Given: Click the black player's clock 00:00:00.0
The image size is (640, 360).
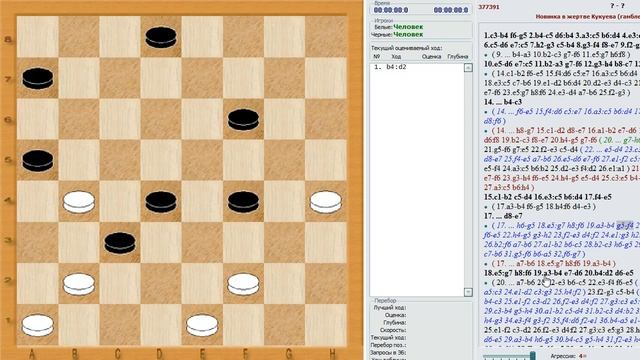Looking at the screenshot, I should pos(451,10).
